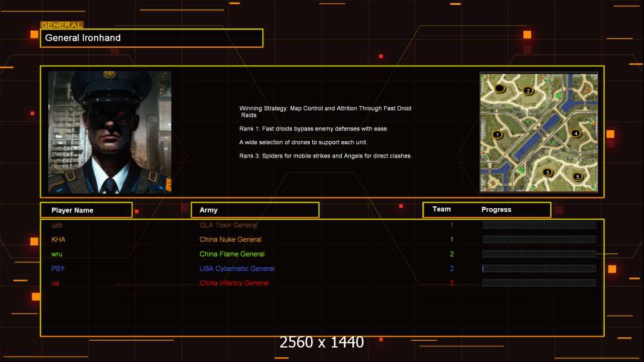
Task: Select player name wru
Action: [x=57, y=254]
